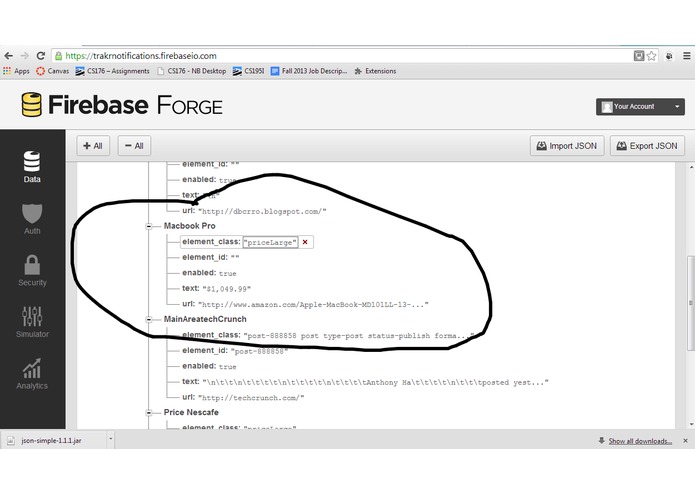Click Show all downloads link

640,441
